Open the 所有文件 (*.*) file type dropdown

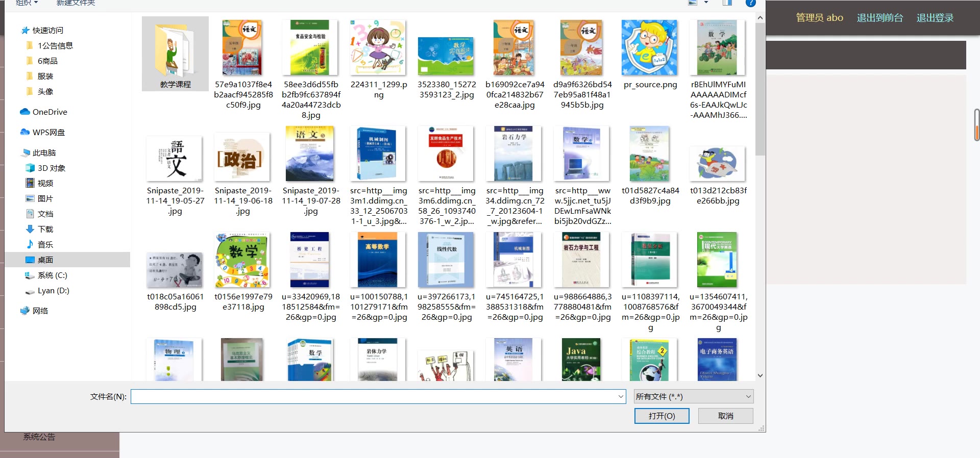pyautogui.click(x=694, y=396)
